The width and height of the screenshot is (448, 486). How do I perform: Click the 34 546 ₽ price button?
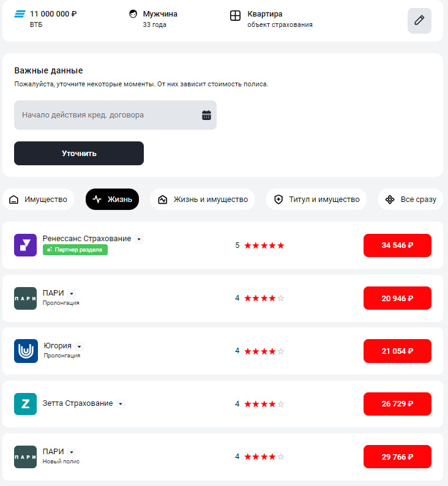point(397,245)
